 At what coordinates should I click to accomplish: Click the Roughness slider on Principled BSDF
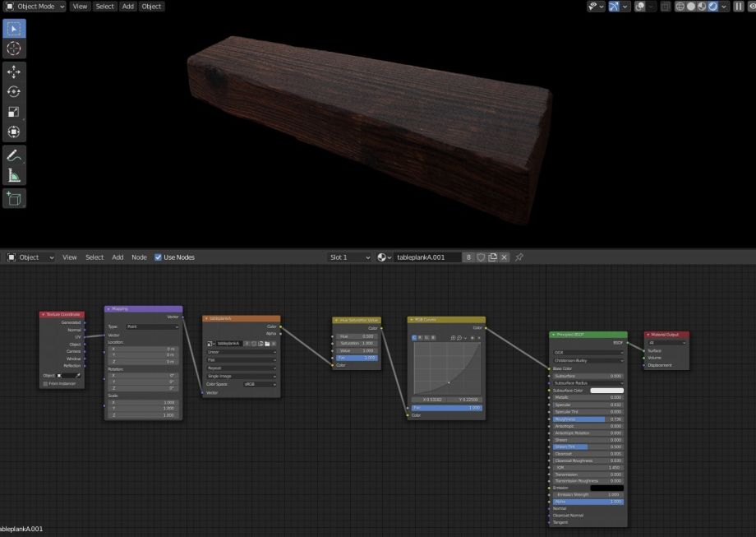(587, 419)
